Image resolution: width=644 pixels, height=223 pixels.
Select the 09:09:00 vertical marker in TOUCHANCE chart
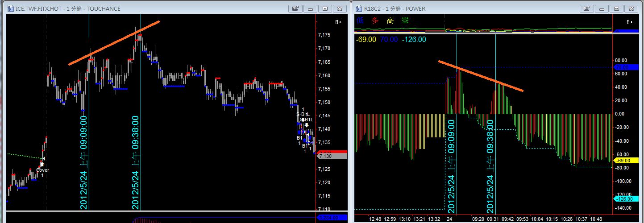(89, 111)
